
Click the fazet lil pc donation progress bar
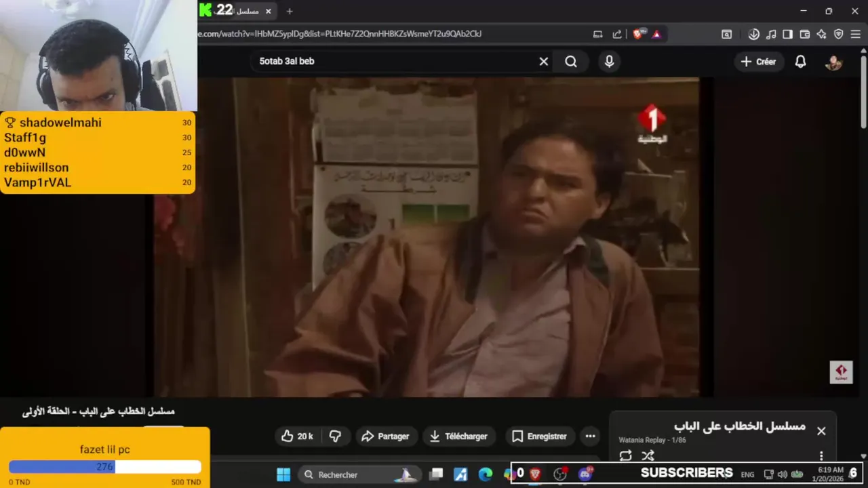[105, 467]
